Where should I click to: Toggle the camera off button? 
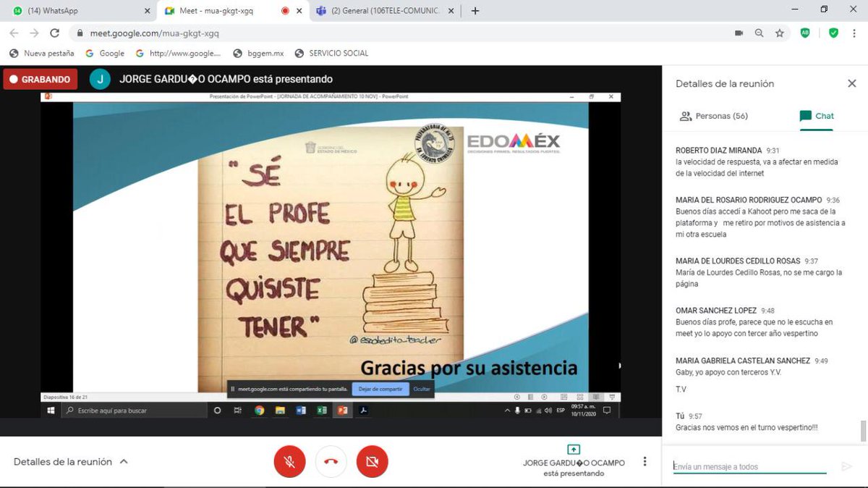pos(373,461)
